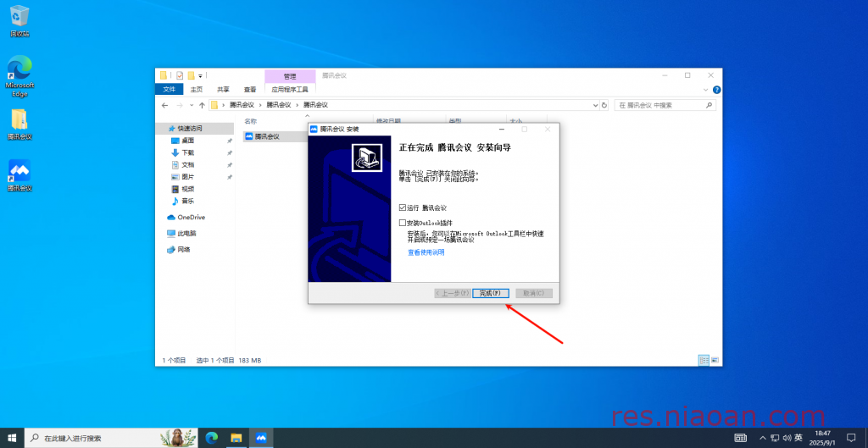Switch to the 主页 ribbon tab
This screenshot has height=448, width=868.
(197, 89)
